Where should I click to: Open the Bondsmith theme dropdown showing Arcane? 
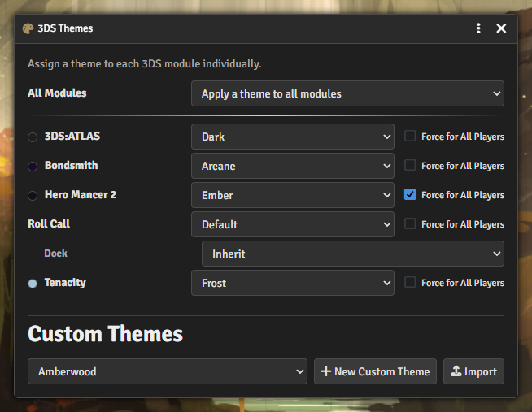(293, 166)
